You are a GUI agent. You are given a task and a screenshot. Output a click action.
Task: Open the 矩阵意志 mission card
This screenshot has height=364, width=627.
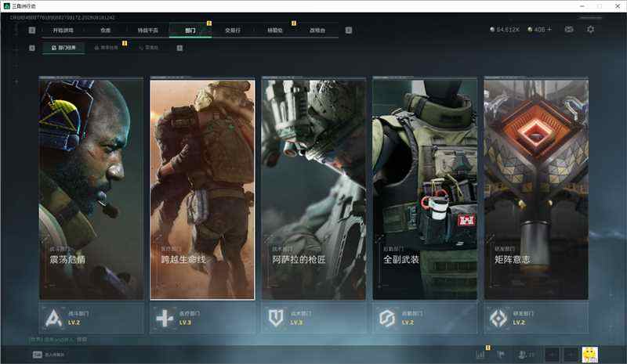[536, 189]
